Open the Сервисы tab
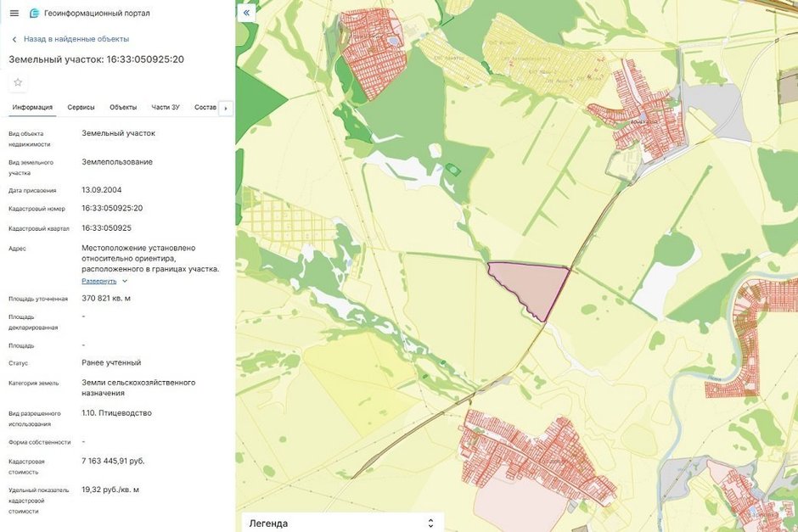 click(81, 108)
